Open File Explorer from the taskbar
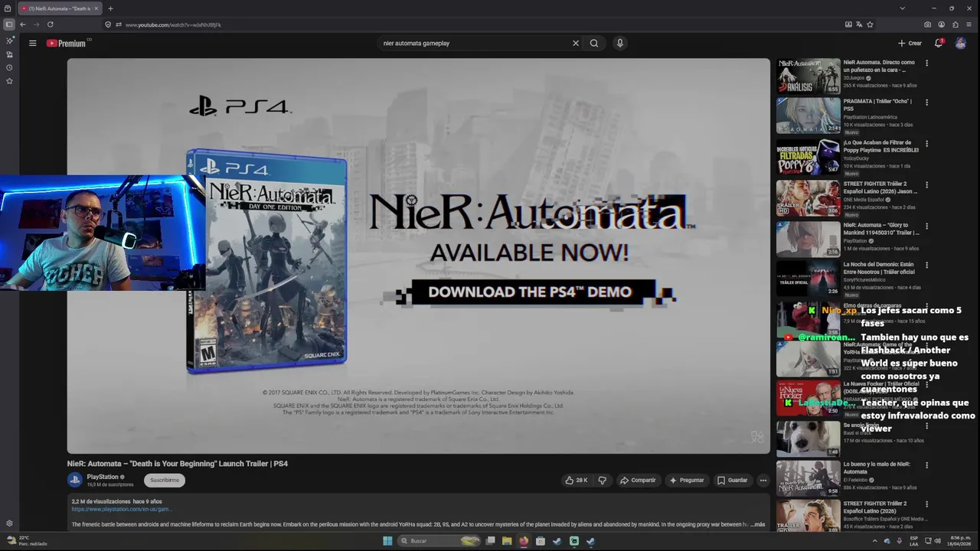980x551 pixels. [x=507, y=541]
